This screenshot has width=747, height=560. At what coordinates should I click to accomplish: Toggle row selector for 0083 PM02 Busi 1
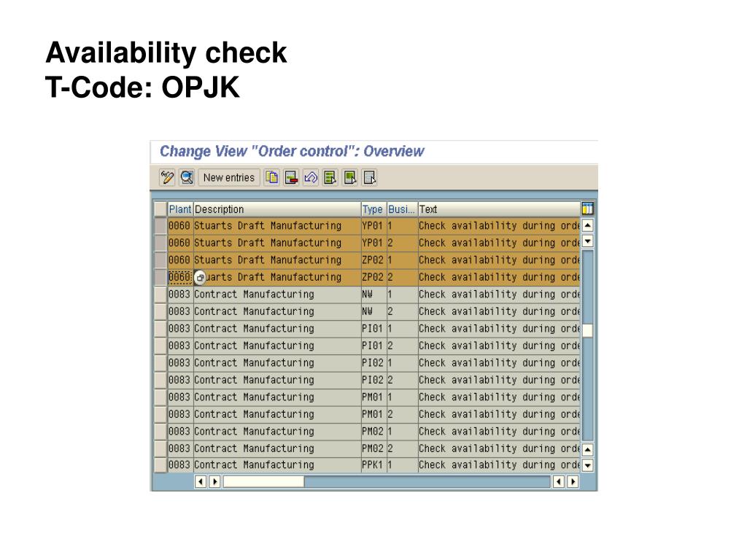point(160,432)
